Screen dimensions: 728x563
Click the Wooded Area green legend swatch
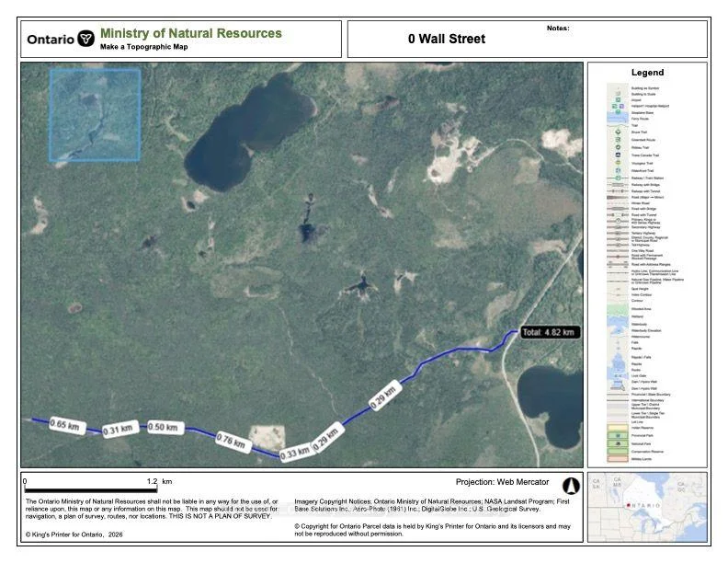click(x=618, y=309)
